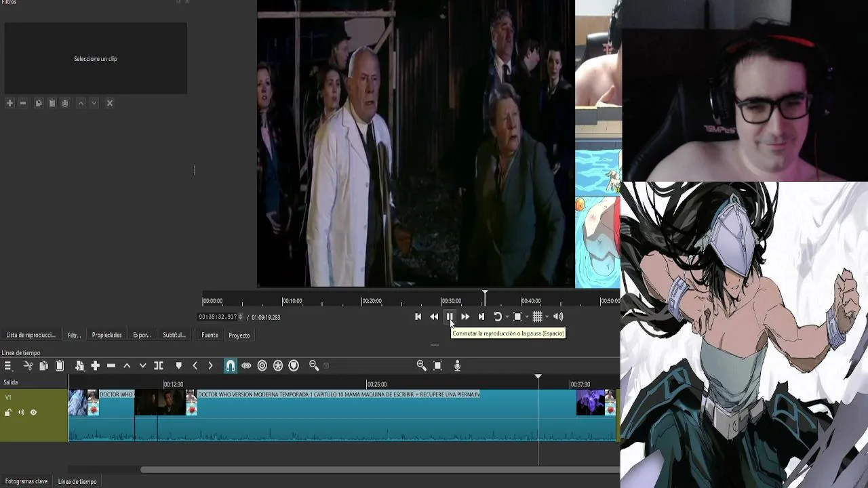The width and height of the screenshot is (868, 488).
Task: Toggle ripple all tracks on the timeline
Action: (278, 366)
